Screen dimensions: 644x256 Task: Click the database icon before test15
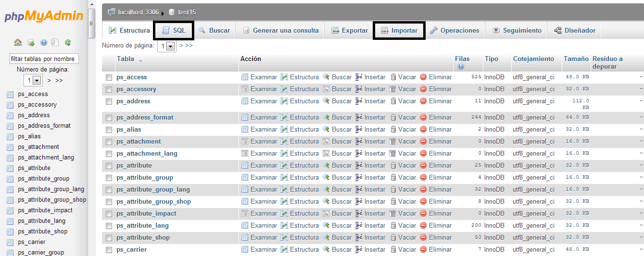pyautogui.click(x=172, y=12)
